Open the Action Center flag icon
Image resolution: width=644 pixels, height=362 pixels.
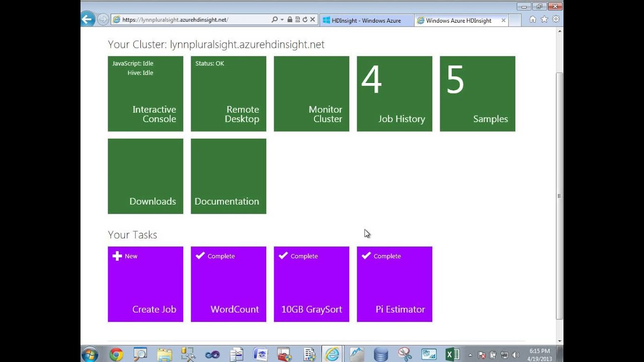[x=483, y=354]
